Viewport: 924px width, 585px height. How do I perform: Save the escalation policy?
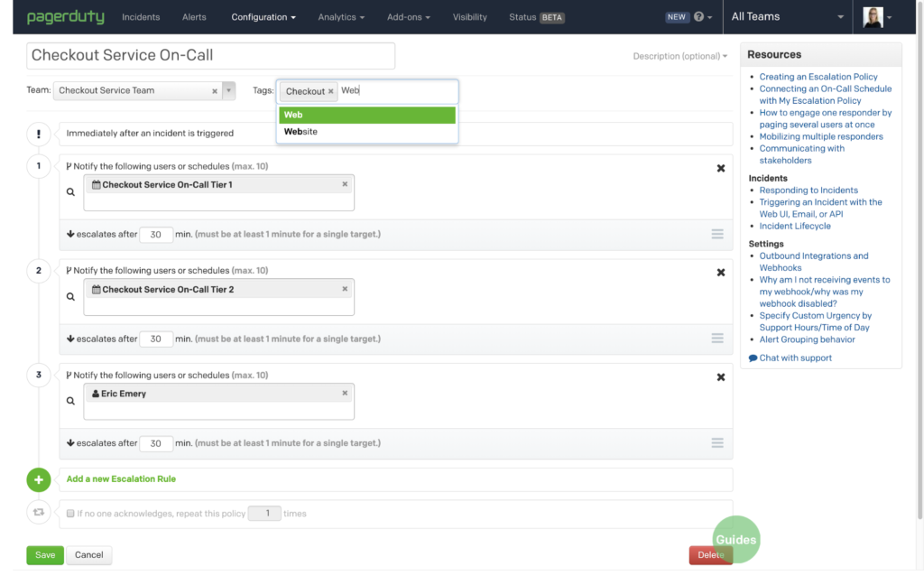point(45,555)
